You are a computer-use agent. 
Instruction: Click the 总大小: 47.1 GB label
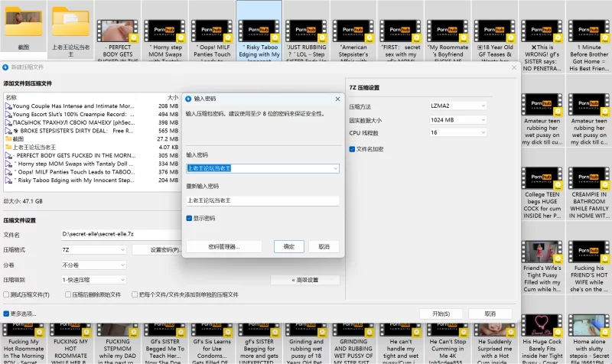(x=23, y=201)
